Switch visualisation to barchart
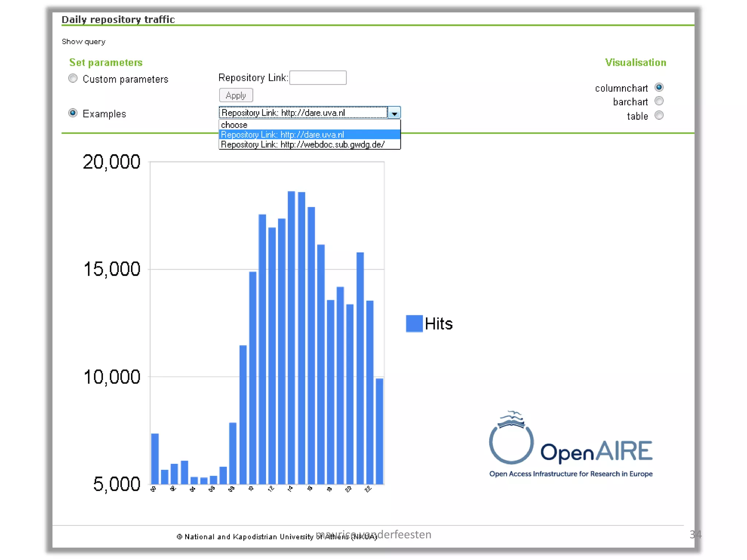 pos(659,101)
